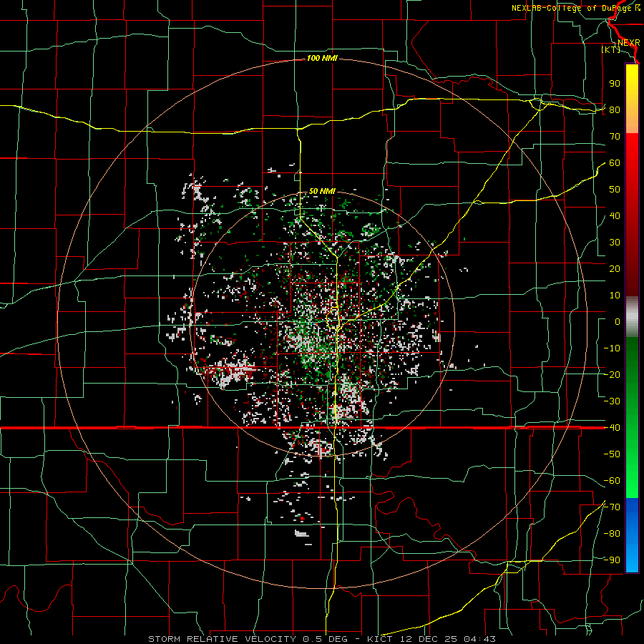Click the "NEXLAB-College of DuPage" credit text
The image size is (644, 644).
click(572, 8)
